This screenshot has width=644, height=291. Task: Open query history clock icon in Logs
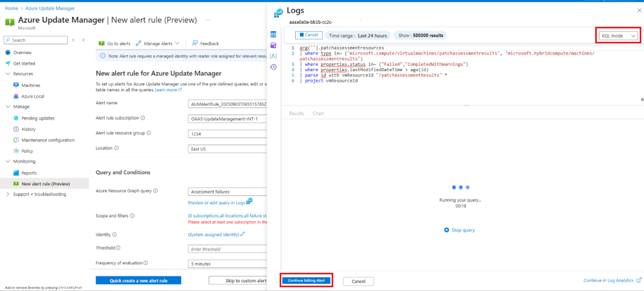[273, 67]
